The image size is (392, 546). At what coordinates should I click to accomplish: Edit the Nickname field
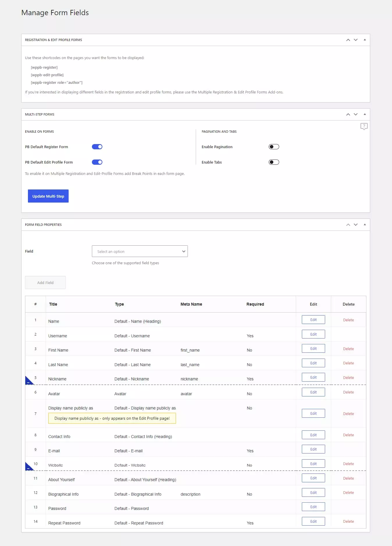click(x=313, y=377)
